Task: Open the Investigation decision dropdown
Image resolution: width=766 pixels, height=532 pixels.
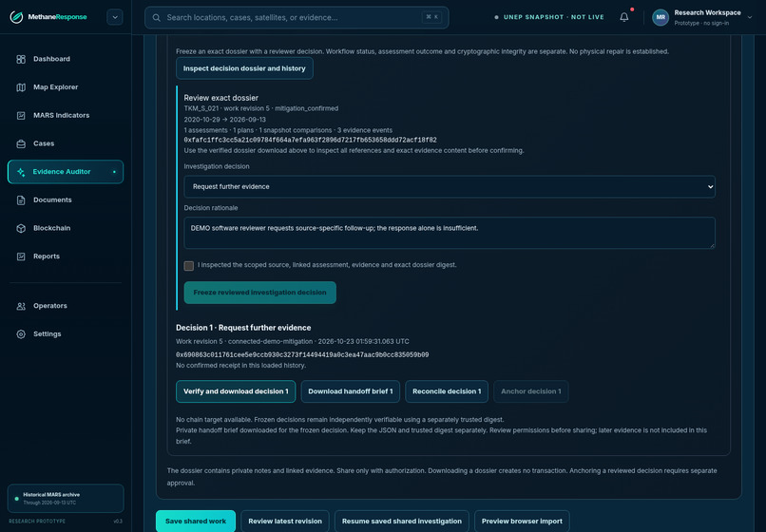Action: (x=450, y=186)
